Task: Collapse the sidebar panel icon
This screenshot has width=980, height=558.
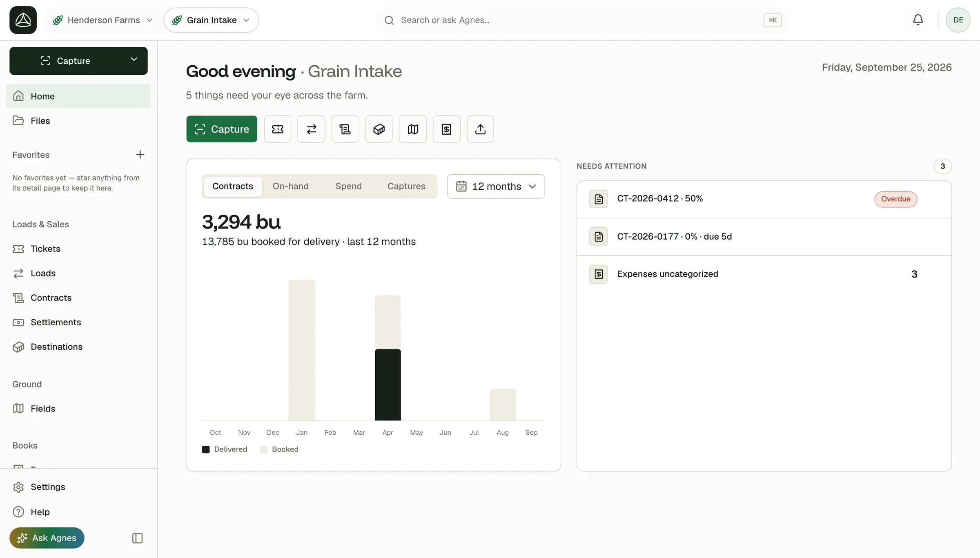Action: tap(138, 538)
